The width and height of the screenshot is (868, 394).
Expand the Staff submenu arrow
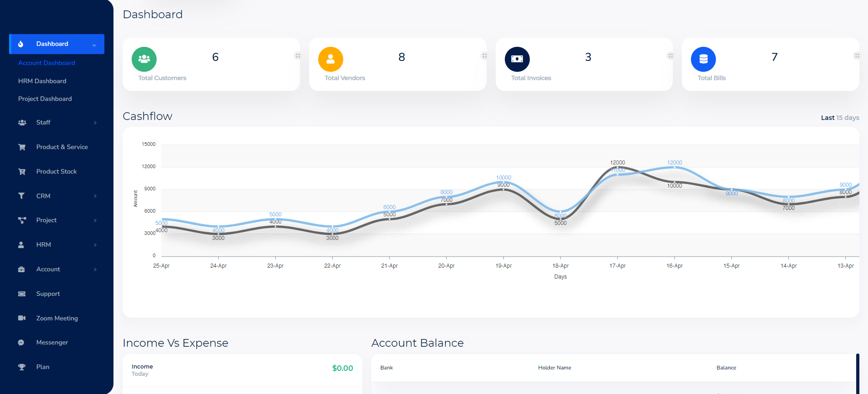pos(95,123)
